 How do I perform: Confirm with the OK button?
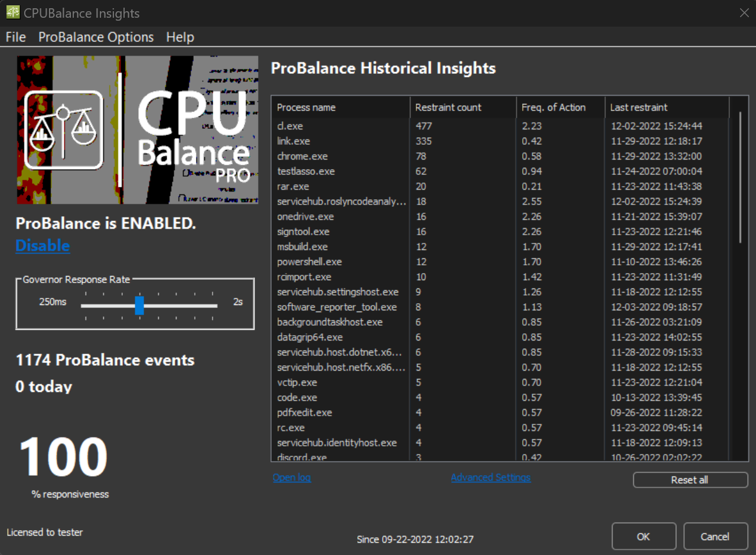click(644, 537)
